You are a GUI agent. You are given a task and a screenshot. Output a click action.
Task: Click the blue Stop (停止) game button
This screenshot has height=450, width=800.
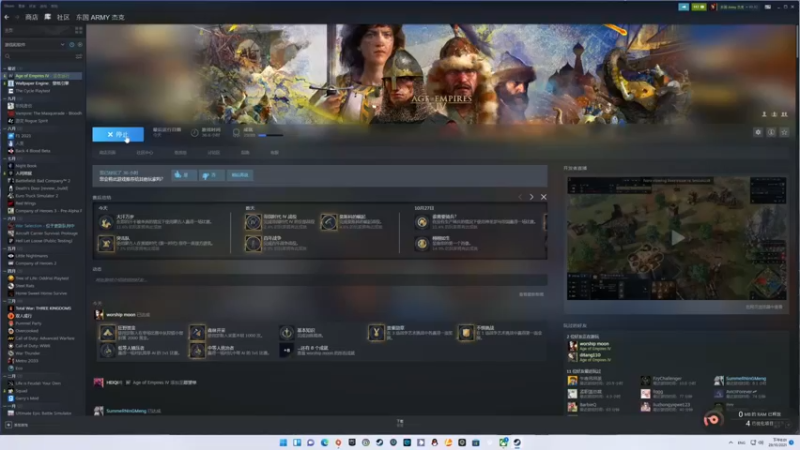118,134
